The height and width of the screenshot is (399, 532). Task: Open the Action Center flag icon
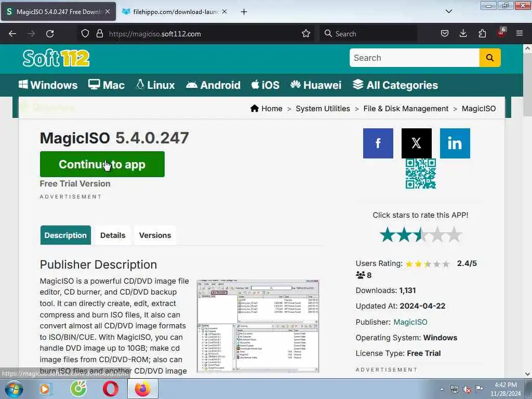(480, 389)
